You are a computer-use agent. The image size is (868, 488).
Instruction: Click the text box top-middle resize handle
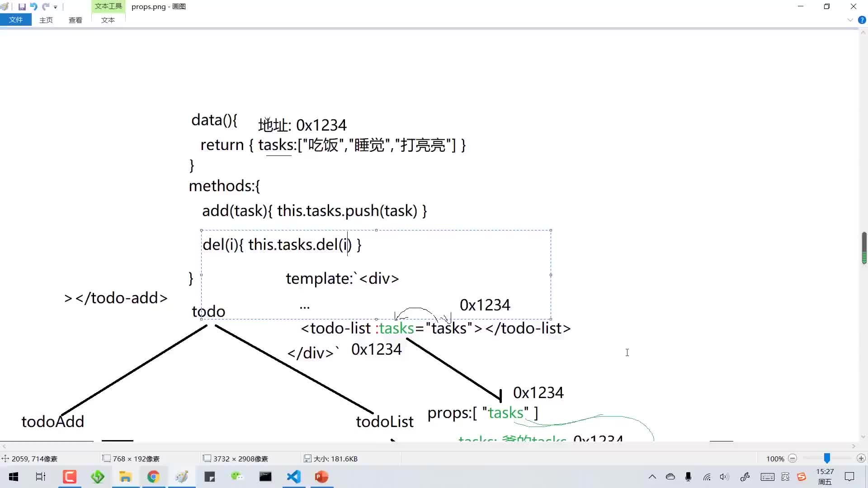(376, 230)
